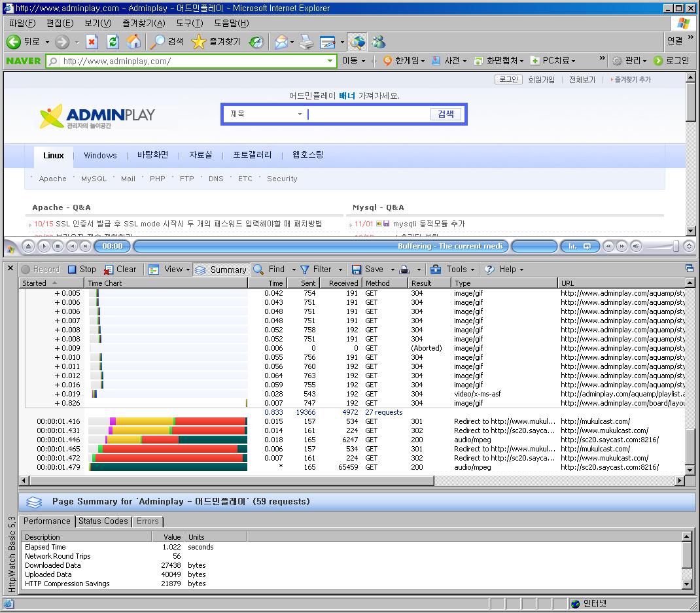Switch to the Status Codes tab
700x613 pixels.
click(103, 521)
